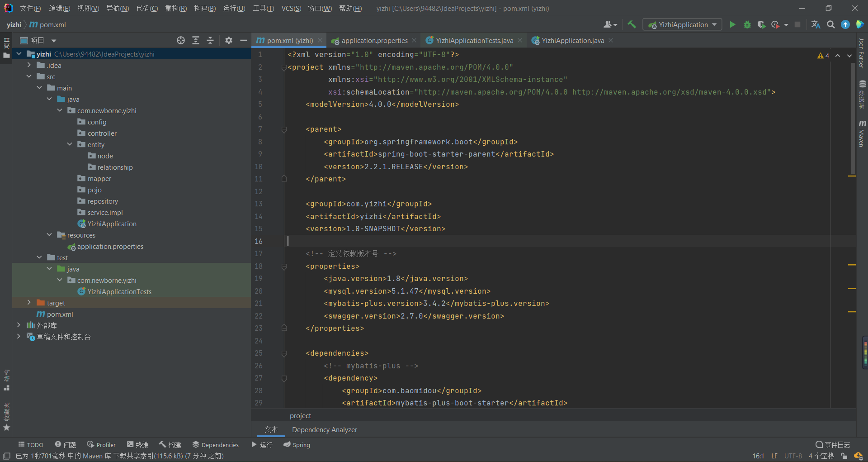This screenshot has width=868, height=462.
Task: Open Project panel settings with the gear icon
Action: (x=229, y=40)
